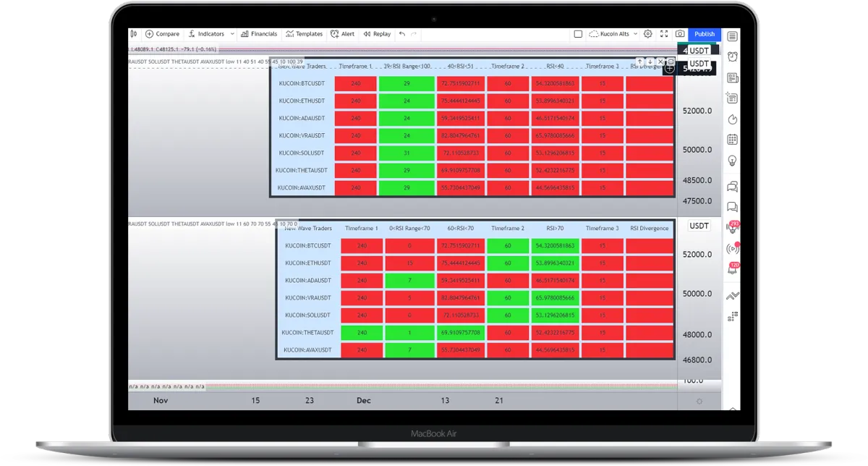Open the Alerts clock icon in sidebar
The width and height of the screenshot is (868, 466).
pos(733,56)
